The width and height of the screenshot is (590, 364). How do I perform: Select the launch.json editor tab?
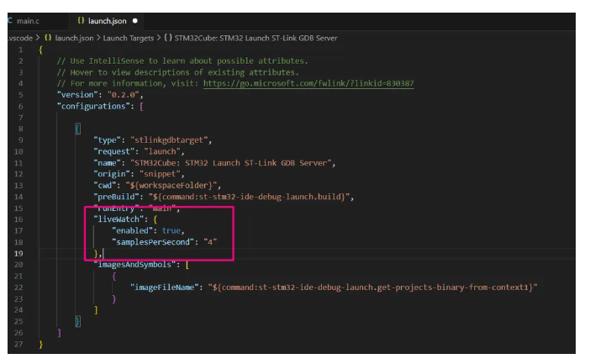[107, 21]
